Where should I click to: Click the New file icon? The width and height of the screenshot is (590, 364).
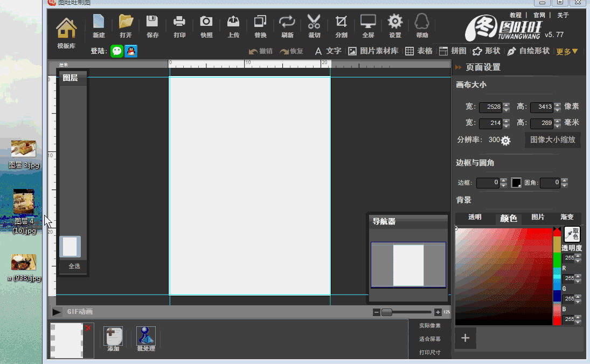point(99,23)
